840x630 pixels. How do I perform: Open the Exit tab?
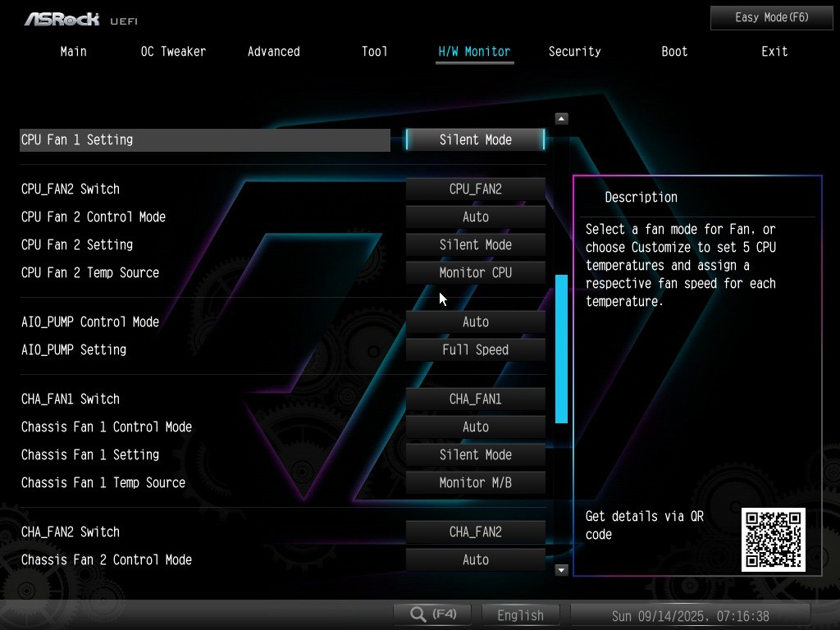[774, 52]
